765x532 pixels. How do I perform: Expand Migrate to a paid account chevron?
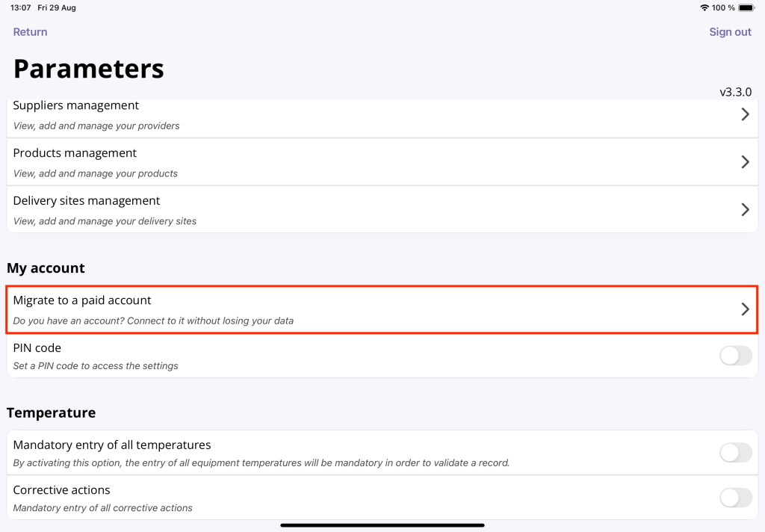point(744,309)
